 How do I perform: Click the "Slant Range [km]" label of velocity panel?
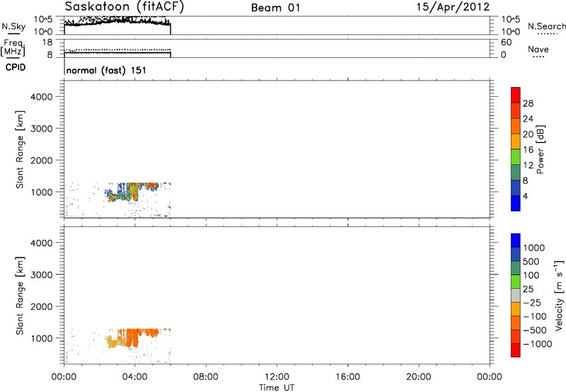[20, 296]
